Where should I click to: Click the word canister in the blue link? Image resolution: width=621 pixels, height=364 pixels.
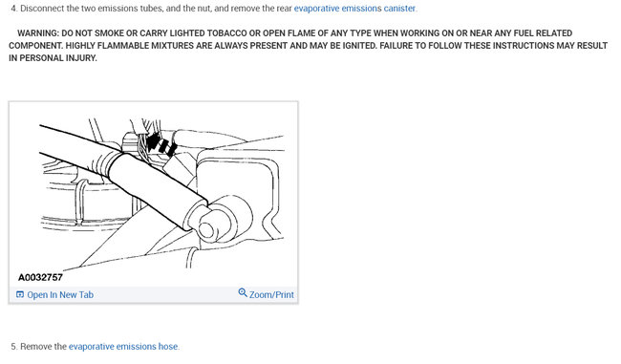pos(399,9)
